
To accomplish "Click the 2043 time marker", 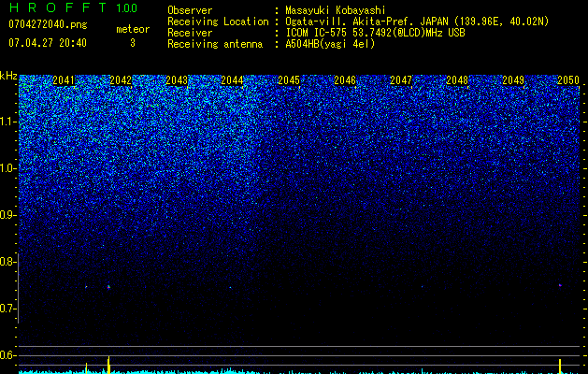I will [177, 80].
